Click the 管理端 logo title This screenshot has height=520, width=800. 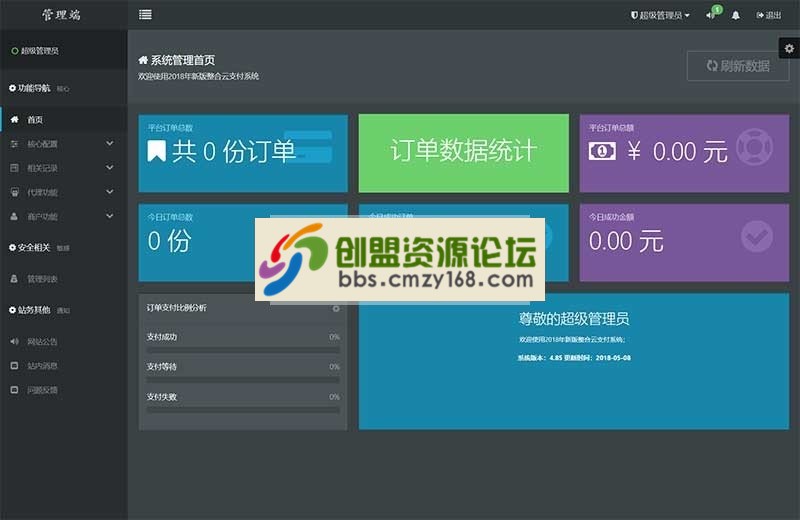coord(61,15)
